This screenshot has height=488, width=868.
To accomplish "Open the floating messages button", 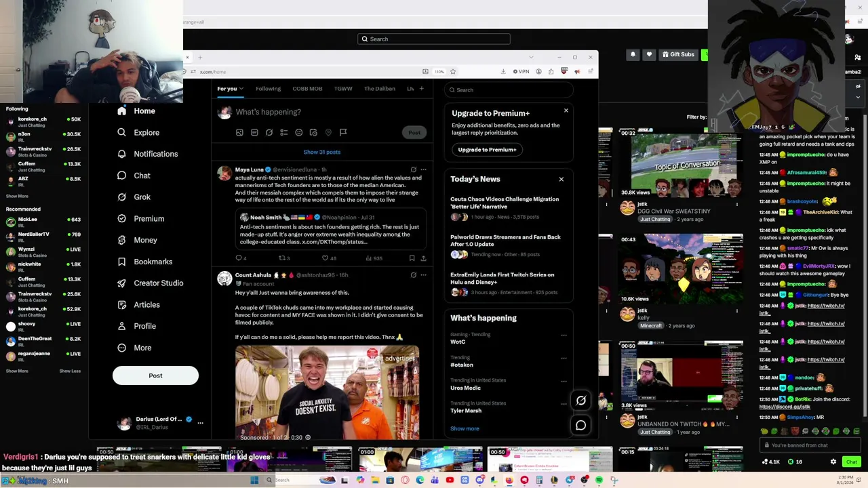I will [x=581, y=426].
